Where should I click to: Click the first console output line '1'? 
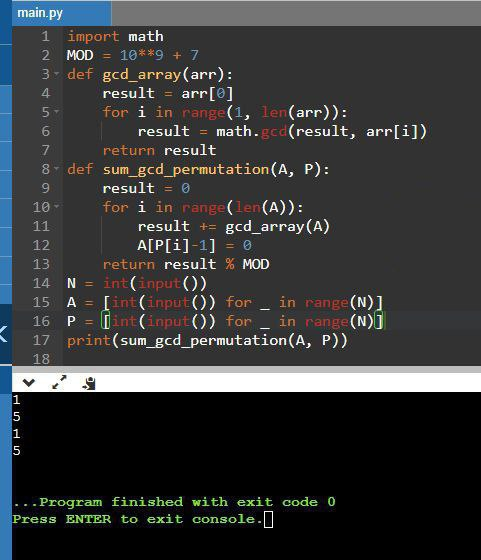tap(16, 400)
